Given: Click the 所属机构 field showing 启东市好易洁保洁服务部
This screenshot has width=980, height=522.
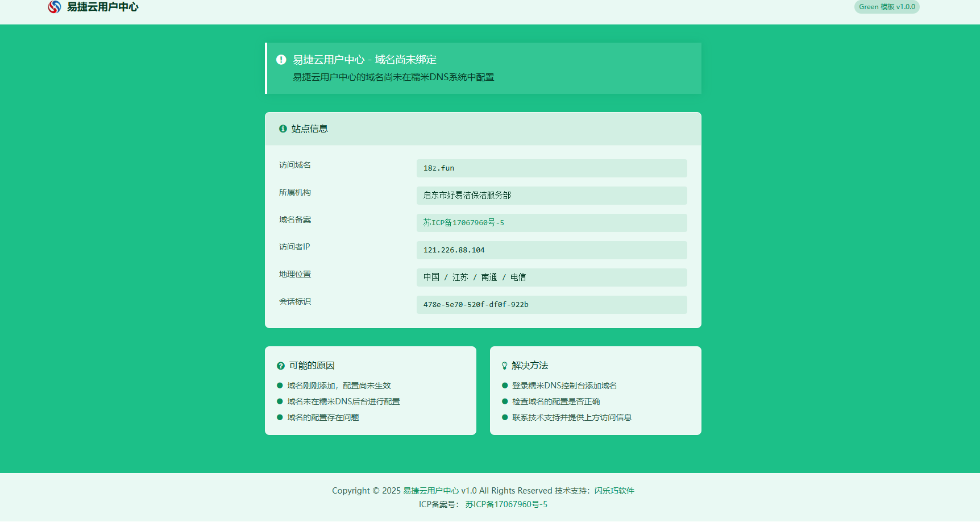Looking at the screenshot, I should (x=551, y=195).
